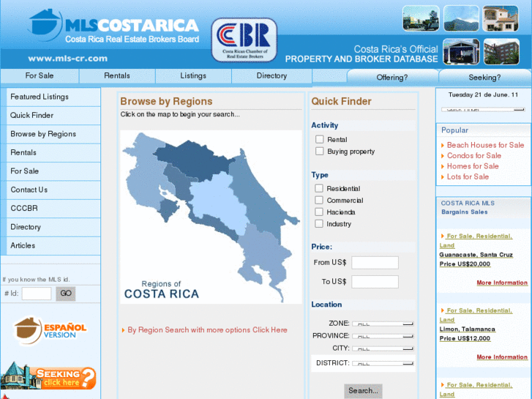Open By Region Search with more options link

tap(207, 330)
